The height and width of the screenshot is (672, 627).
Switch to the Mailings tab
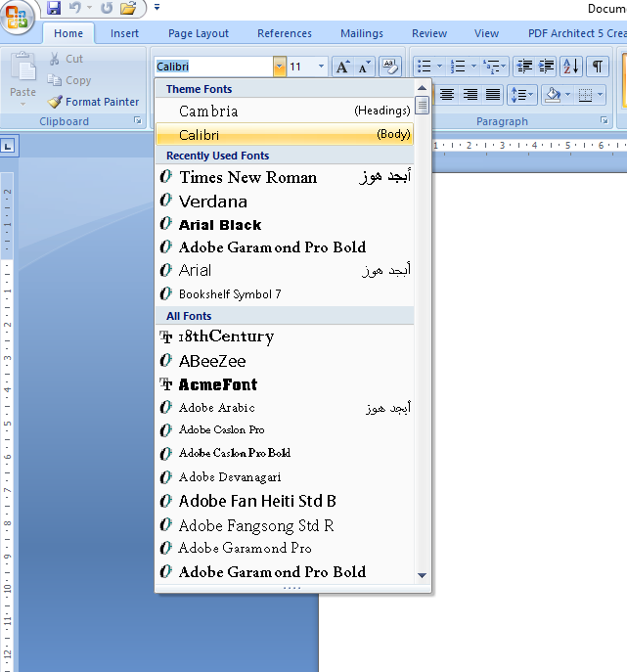(362, 33)
